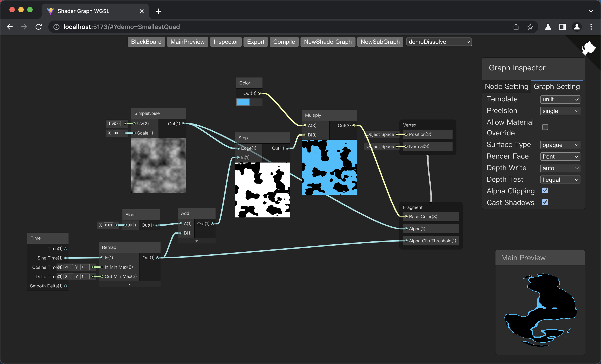Viewport: 601px width, 364px height.
Task: Open Chrome Labs flask icon
Action: [x=548, y=27]
